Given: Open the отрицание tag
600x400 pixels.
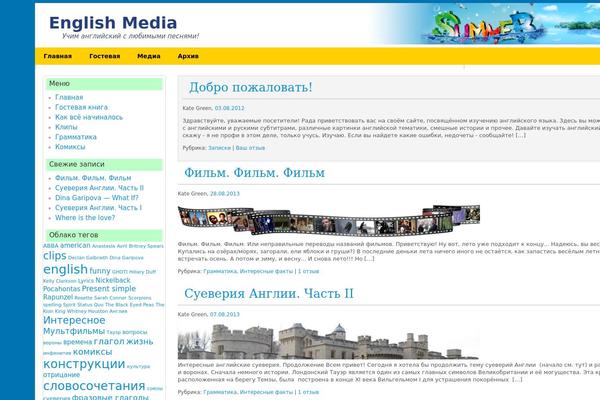Looking at the screenshot, I should point(61,375).
